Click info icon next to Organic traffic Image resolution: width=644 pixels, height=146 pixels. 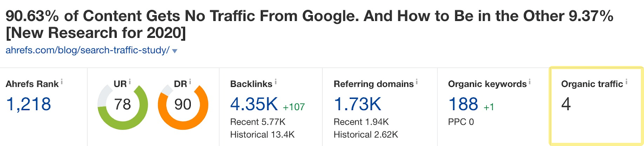pyautogui.click(x=626, y=82)
